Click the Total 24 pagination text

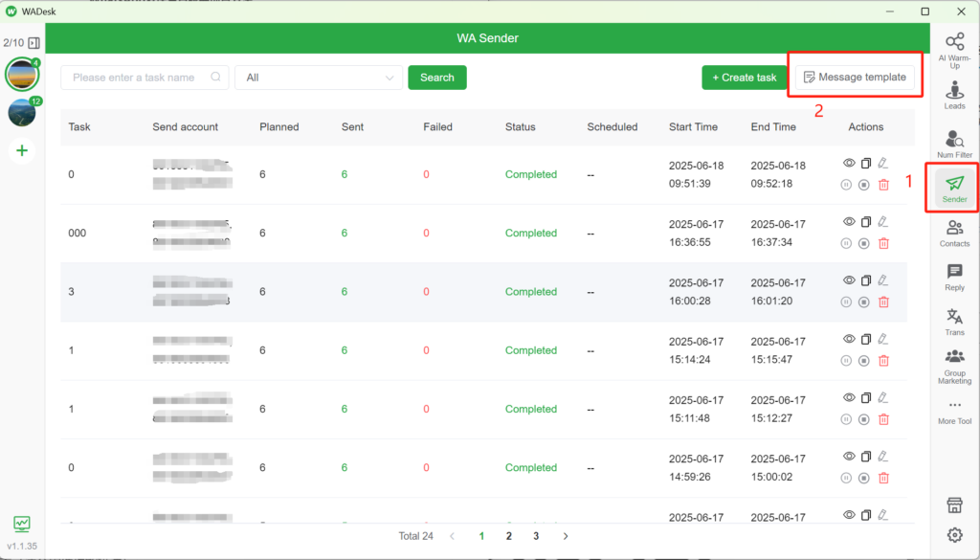[x=415, y=536]
